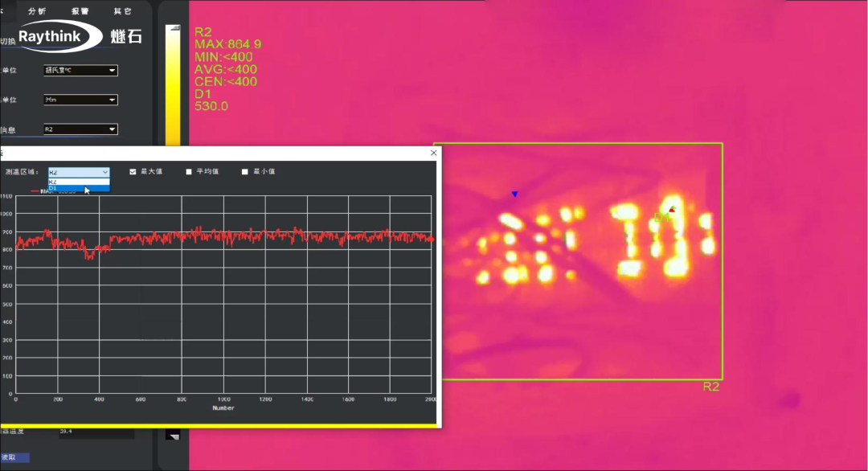Choose R2 option in open dropdown list
The image size is (868, 471).
[x=79, y=182]
